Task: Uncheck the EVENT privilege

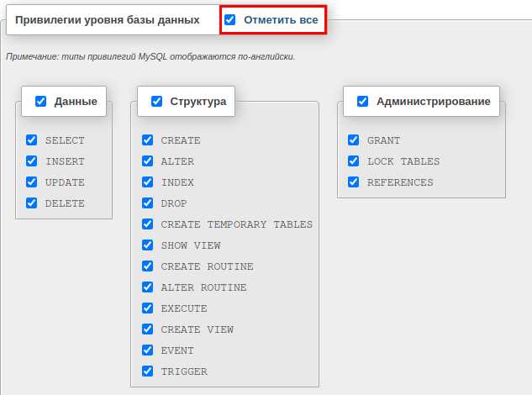Action: (147, 350)
